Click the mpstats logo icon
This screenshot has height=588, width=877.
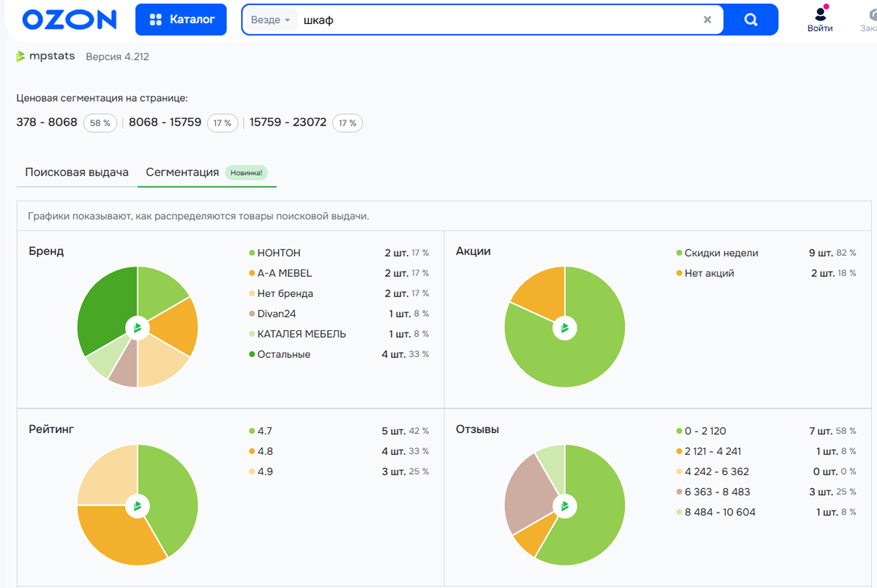[20, 56]
